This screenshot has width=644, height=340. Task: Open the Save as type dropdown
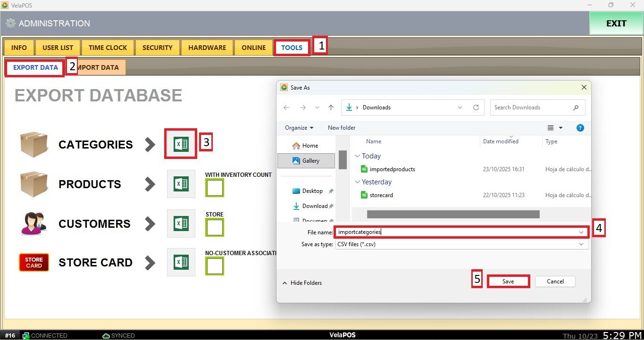461,245
